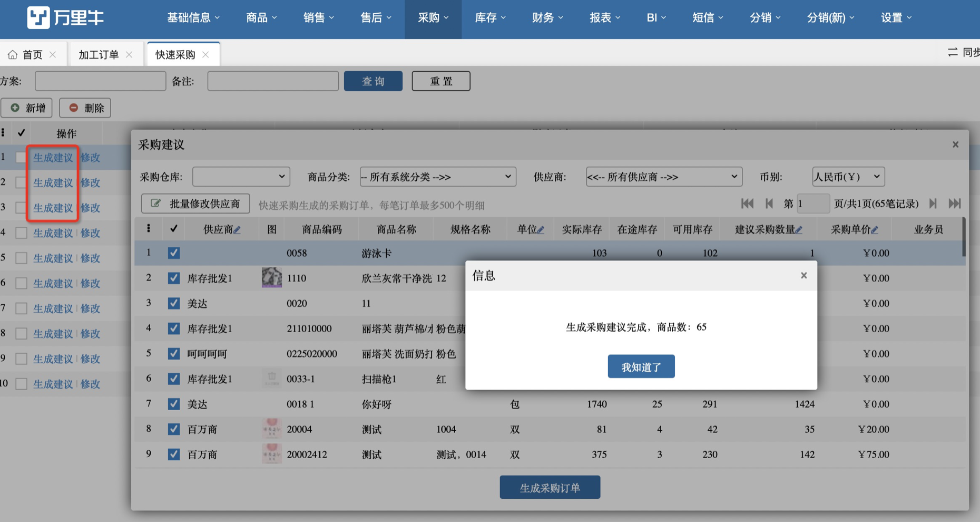Close the 信息 dialog
Image resolution: width=980 pixels, height=522 pixels.
click(x=804, y=275)
